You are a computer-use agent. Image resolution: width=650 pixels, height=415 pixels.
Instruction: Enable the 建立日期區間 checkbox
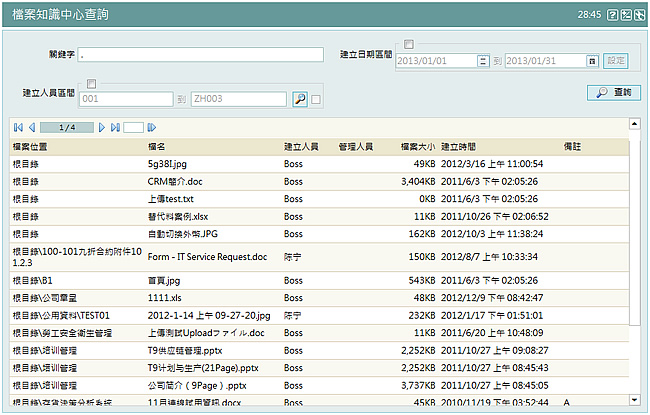(408, 45)
